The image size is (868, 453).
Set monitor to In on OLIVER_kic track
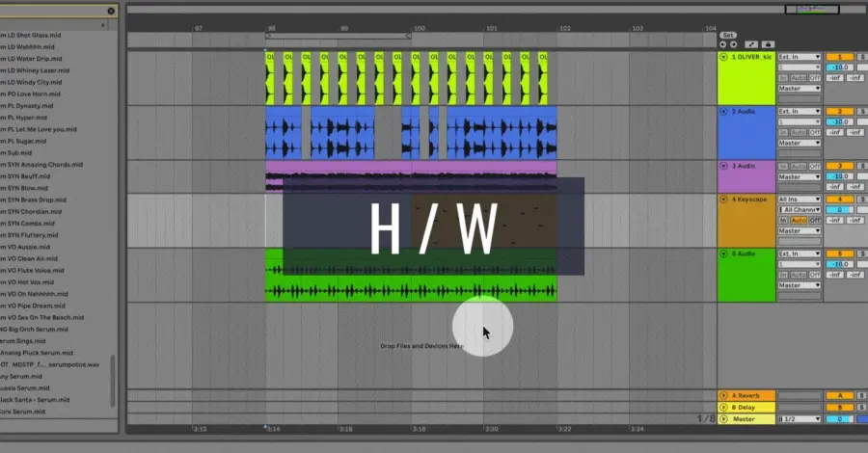pos(783,78)
